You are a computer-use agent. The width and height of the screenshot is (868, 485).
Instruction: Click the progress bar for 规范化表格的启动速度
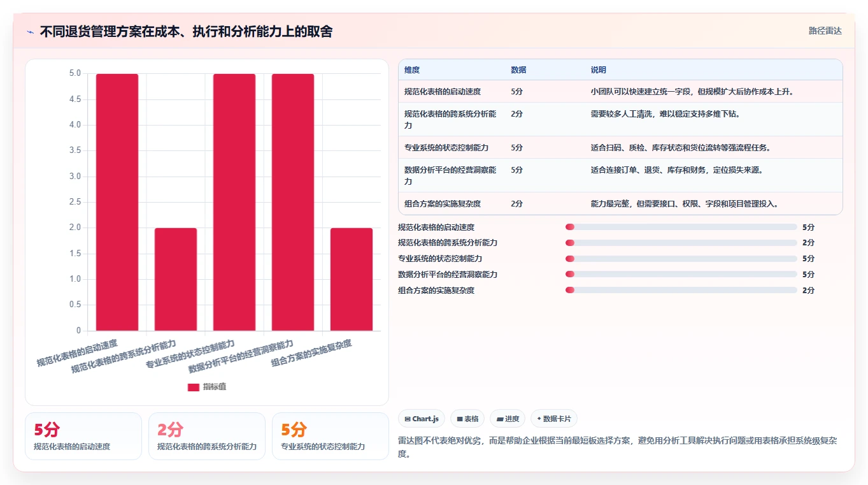(681, 227)
